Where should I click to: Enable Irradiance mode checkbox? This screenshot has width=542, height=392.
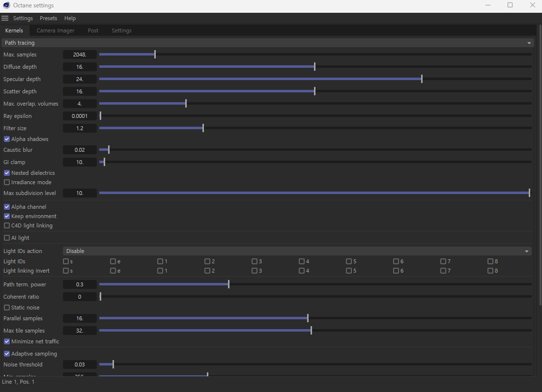7,182
